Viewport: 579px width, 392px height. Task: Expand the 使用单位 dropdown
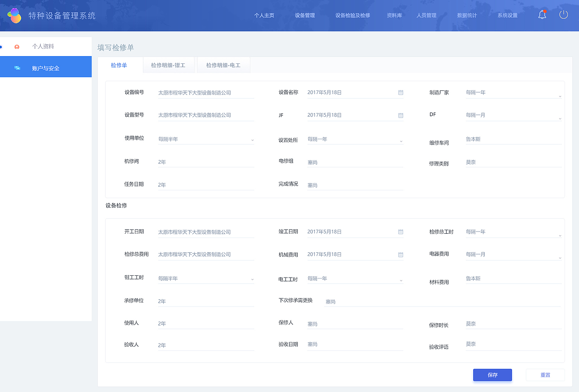(x=252, y=139)
